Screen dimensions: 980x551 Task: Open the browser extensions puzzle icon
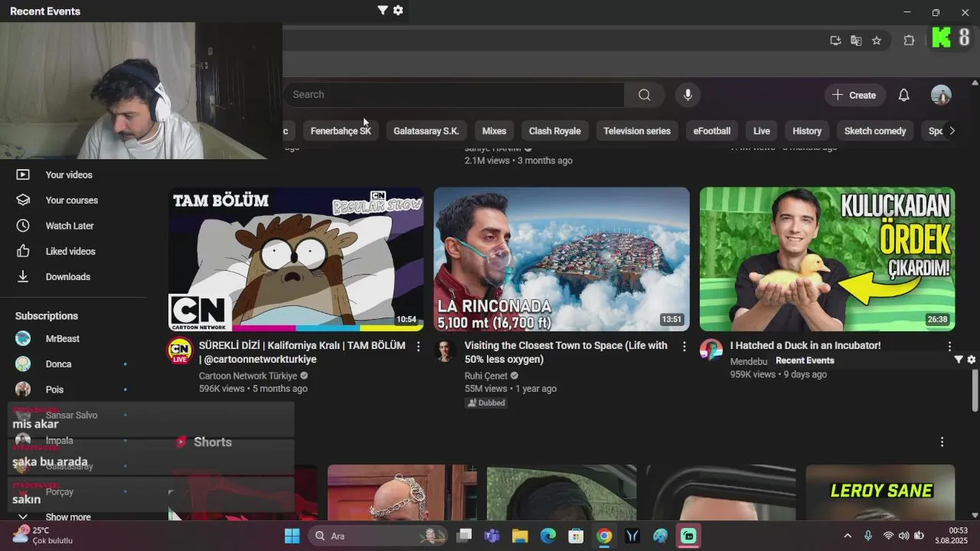click(x=909, y=41)
